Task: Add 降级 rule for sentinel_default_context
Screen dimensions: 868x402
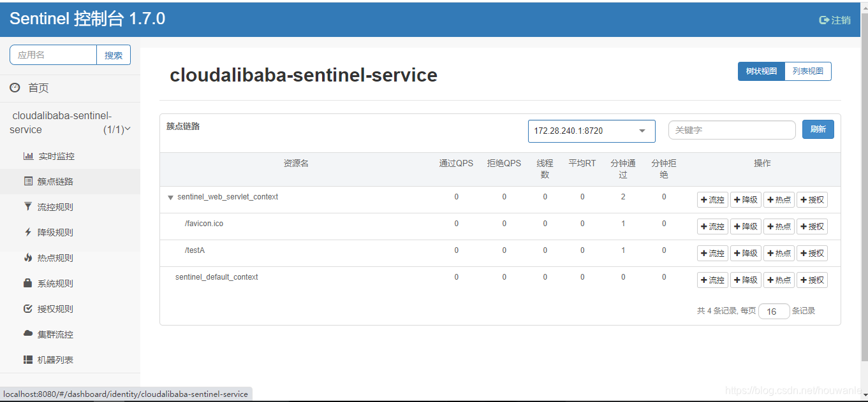Action: [746, 280]
